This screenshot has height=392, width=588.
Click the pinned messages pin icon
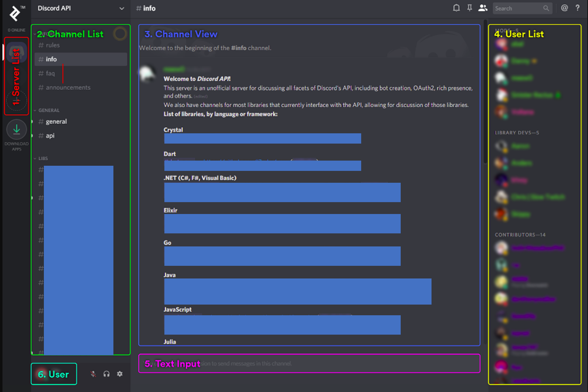coord(469,8)
